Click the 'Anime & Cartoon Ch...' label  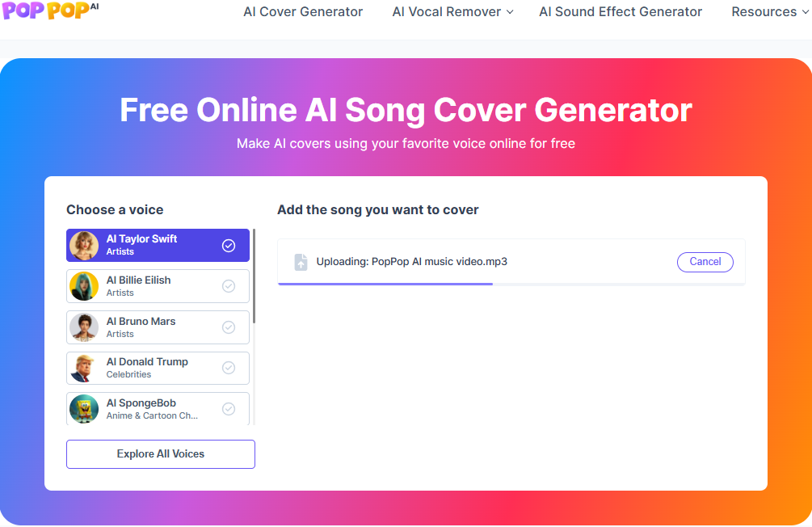tap(152, 415)
